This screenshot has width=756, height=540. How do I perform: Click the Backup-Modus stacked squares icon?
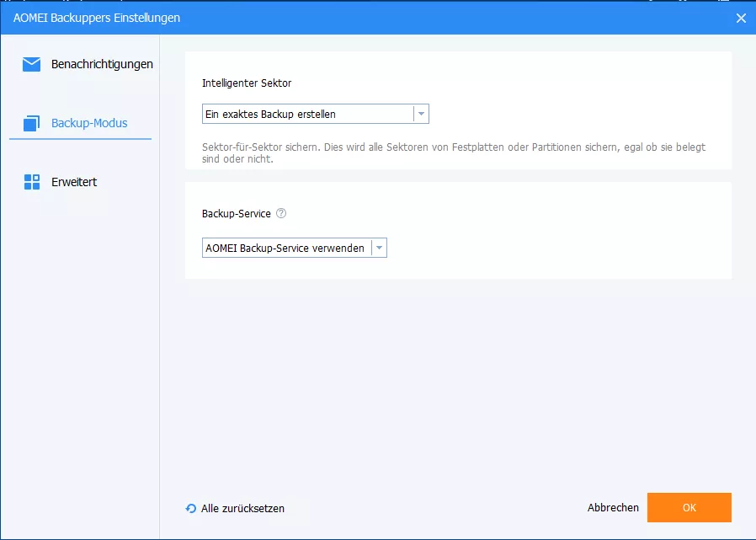(31, 123)
